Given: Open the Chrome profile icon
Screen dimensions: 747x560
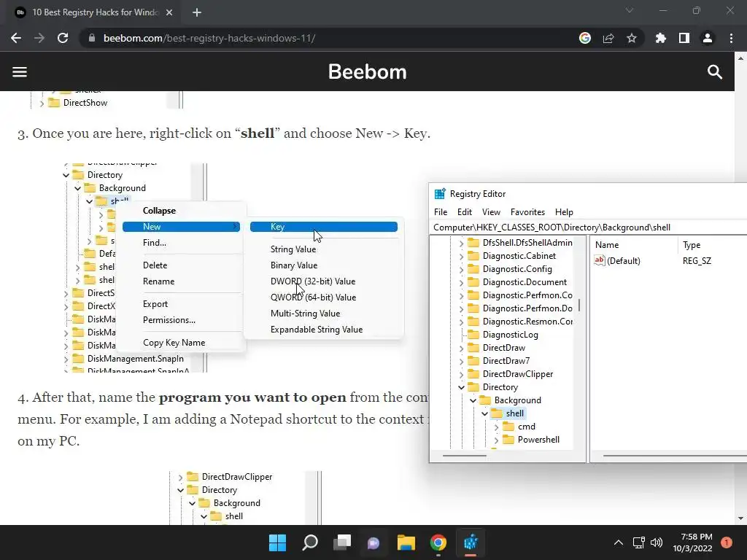Looking at the screenshot, I should [708, 38].
